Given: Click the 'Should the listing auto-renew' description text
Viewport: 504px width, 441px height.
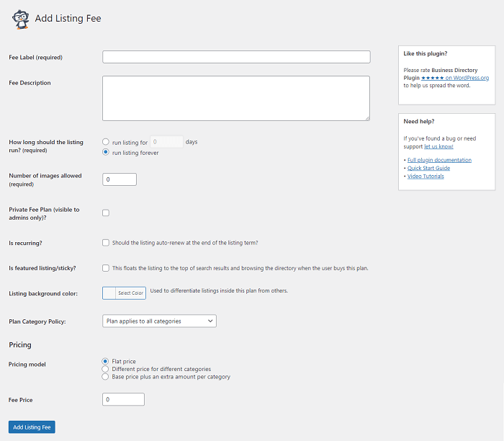Looking at the screenshot, I should click(185, 243).
